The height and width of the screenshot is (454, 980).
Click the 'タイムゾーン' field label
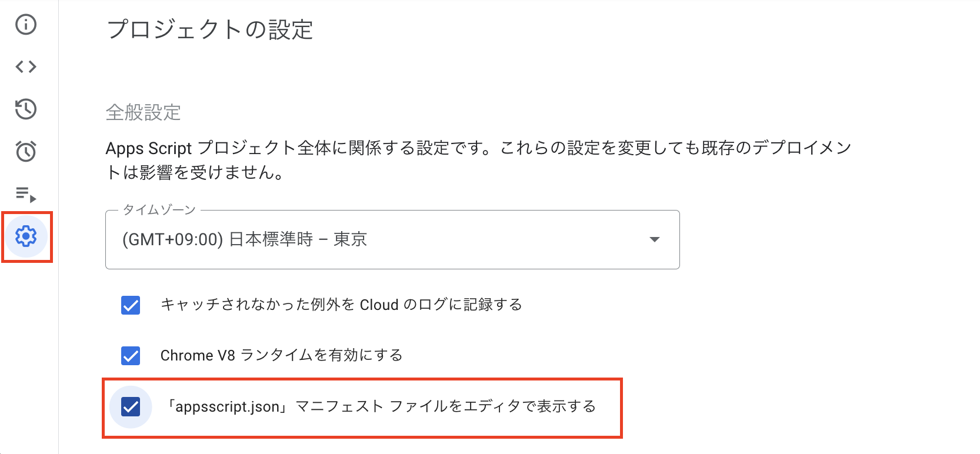coord(159,210)
